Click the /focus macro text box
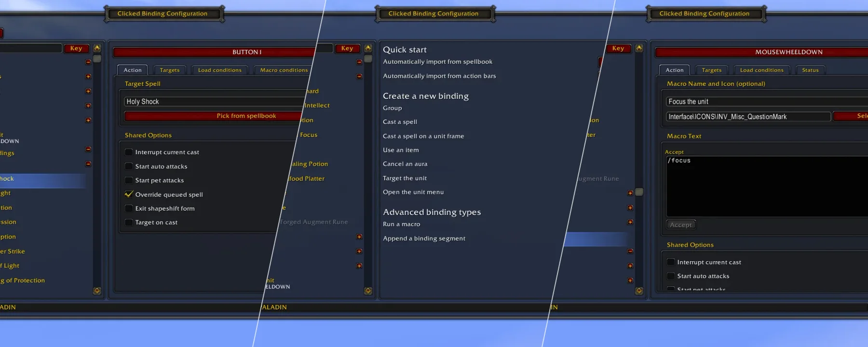 click(x=767, y=186)
